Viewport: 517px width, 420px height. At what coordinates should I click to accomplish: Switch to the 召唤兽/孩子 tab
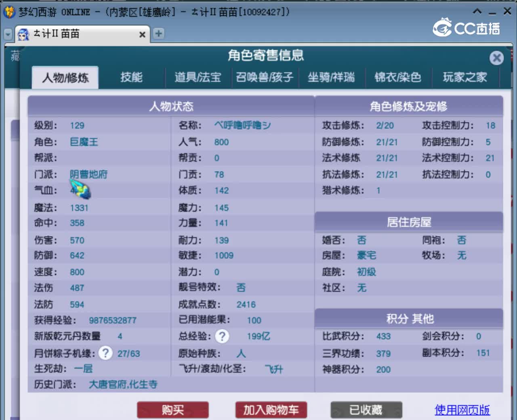265,77
